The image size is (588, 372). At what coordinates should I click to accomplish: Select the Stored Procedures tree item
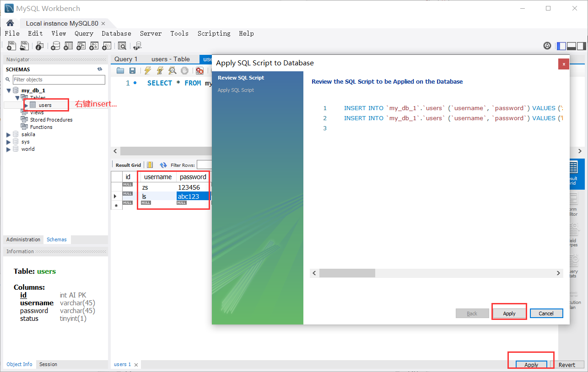51,120
